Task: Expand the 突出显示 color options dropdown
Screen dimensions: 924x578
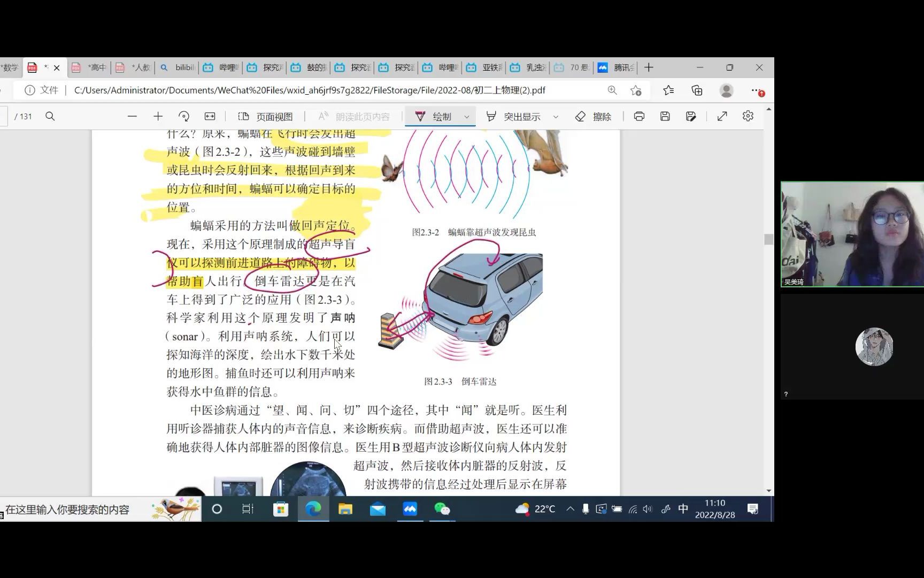Action: 556,116
